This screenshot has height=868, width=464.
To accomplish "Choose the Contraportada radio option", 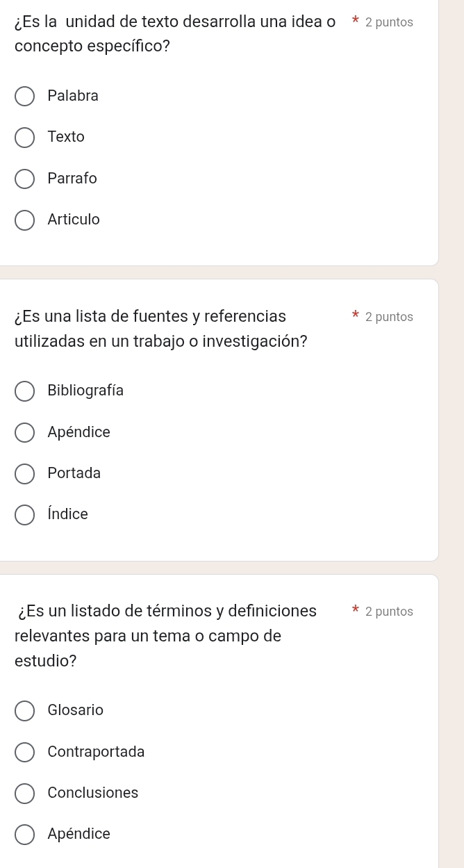I will [x=25, y=753].
